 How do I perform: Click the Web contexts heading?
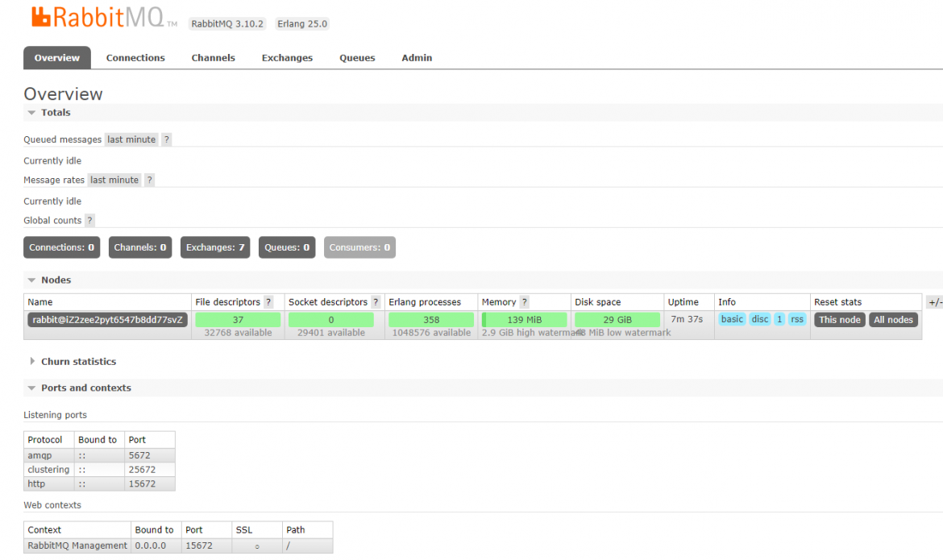coord(52,505)
